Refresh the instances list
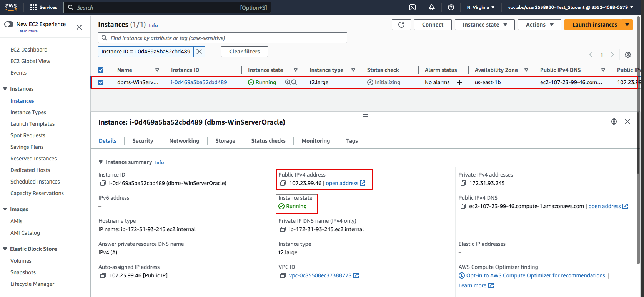The image size is (644, 297). click(401, 25)
